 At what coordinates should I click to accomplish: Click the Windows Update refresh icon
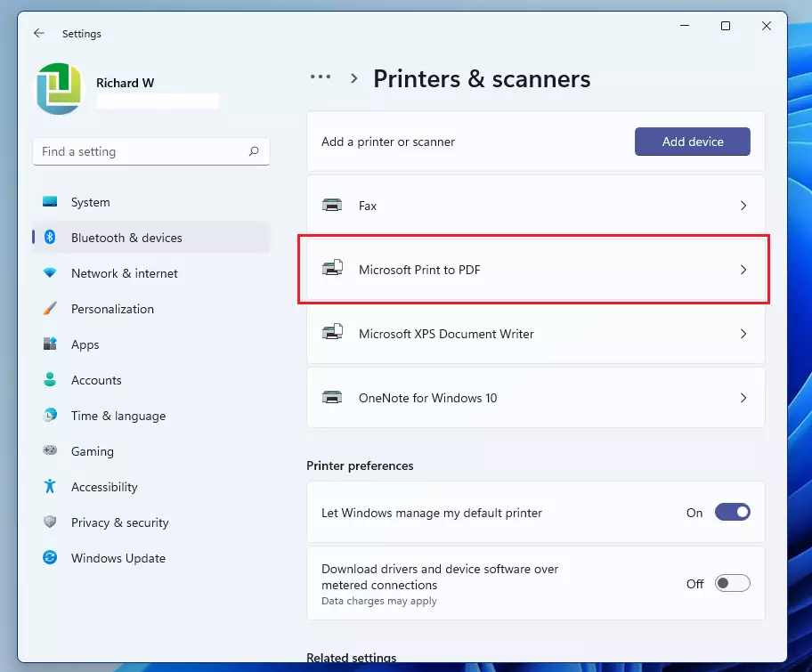[50, 557]
